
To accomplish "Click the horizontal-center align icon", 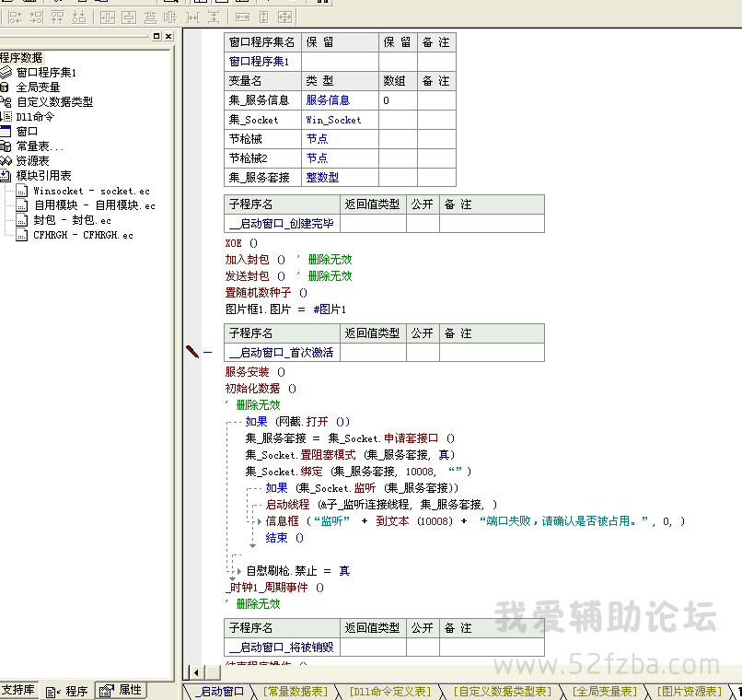I will tap(170, 17).
